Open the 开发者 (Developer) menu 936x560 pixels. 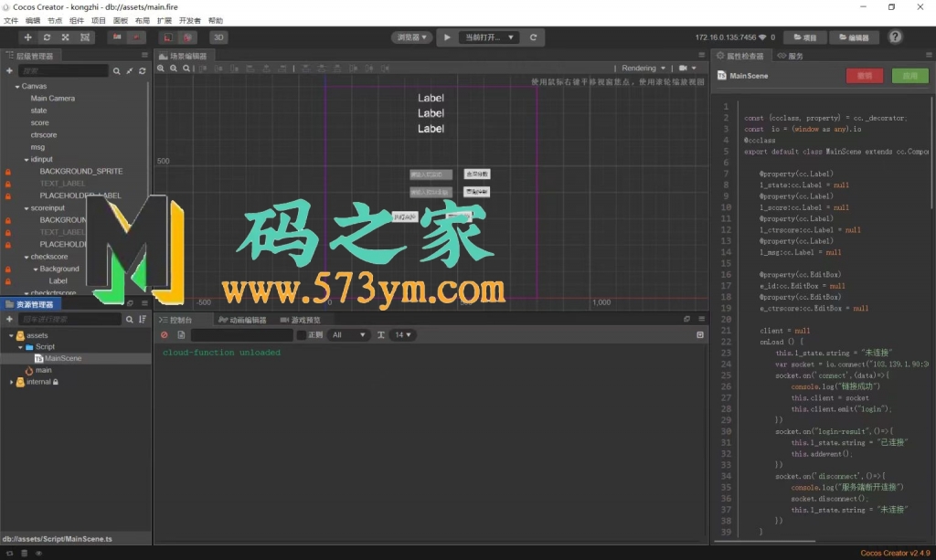190,21
